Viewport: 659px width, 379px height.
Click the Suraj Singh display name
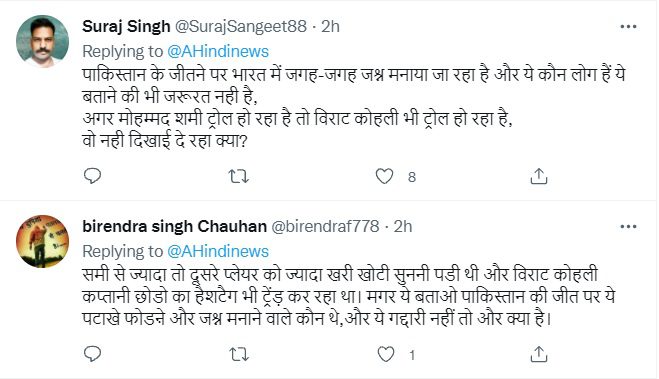126,26
